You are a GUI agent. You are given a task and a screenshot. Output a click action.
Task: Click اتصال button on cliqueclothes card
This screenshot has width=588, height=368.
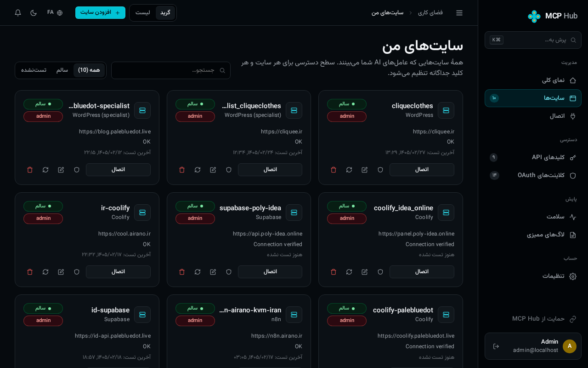[x=422, y=170]
